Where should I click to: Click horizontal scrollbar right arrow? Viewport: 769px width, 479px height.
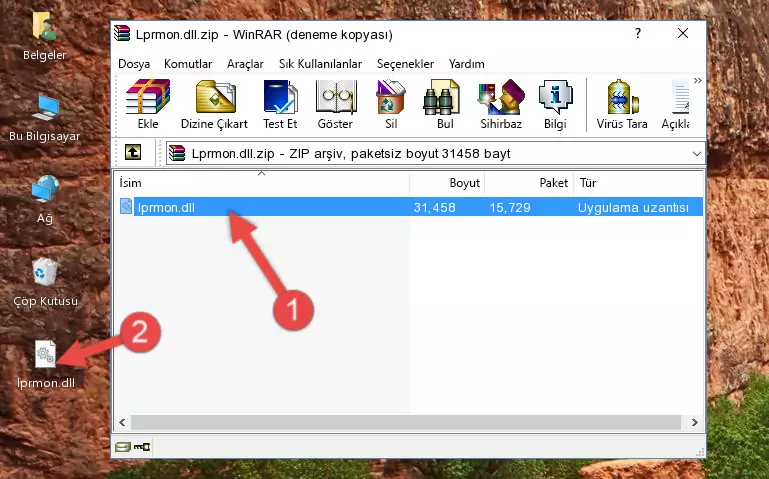coord(694,422)
